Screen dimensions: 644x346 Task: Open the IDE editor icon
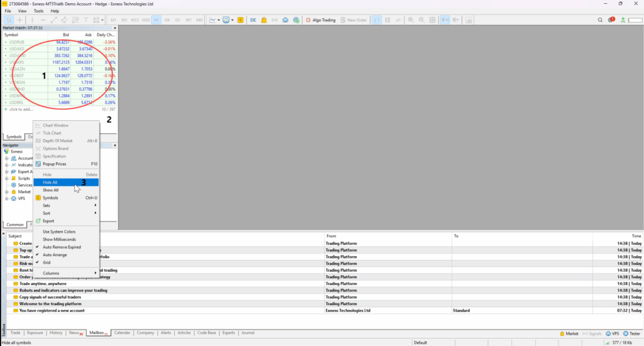point(253,20)
